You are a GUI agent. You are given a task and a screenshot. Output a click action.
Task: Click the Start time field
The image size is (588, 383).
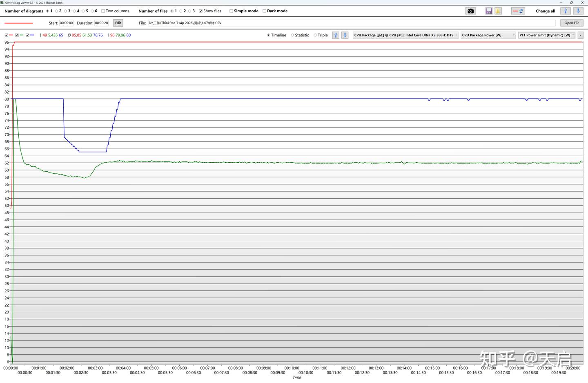coord(67,23)
